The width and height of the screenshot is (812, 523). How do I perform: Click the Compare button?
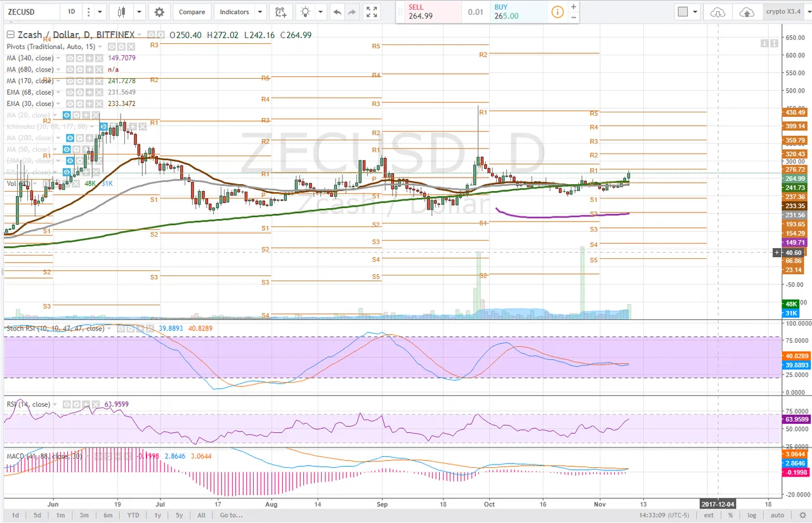pos(192,12)
